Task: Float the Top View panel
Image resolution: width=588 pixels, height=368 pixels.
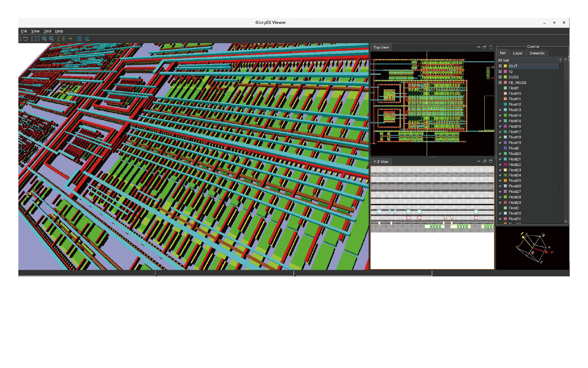Action: (x=484, y=47)
